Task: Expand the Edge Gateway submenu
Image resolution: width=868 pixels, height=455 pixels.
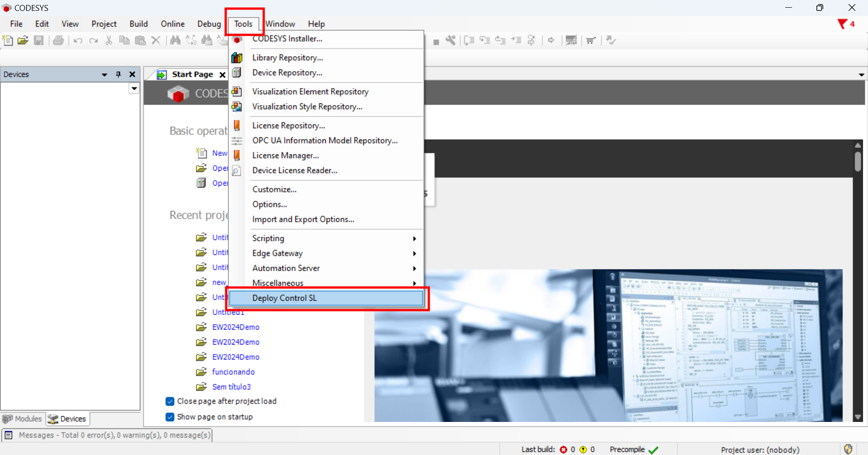Action: coord(326,253)
